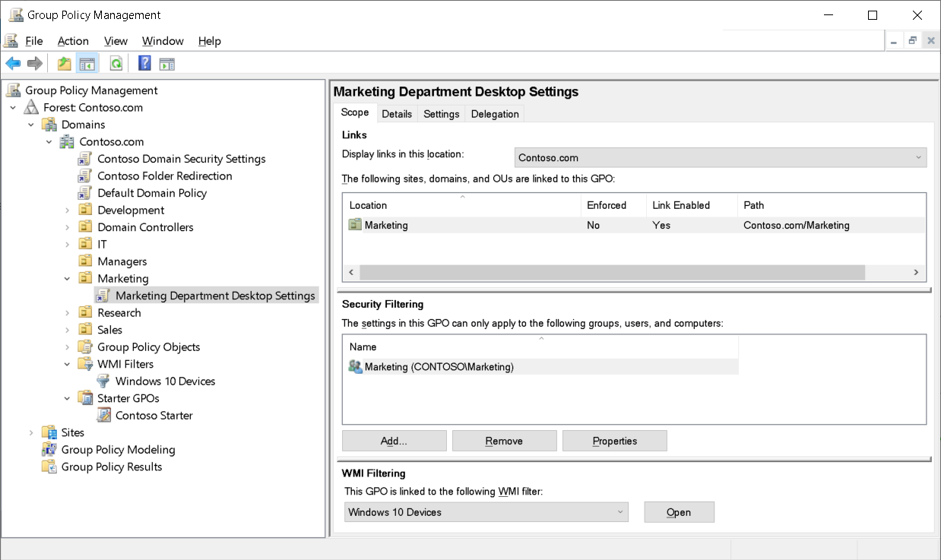Click the Up one level folder icon

click(x=64, y=63)
